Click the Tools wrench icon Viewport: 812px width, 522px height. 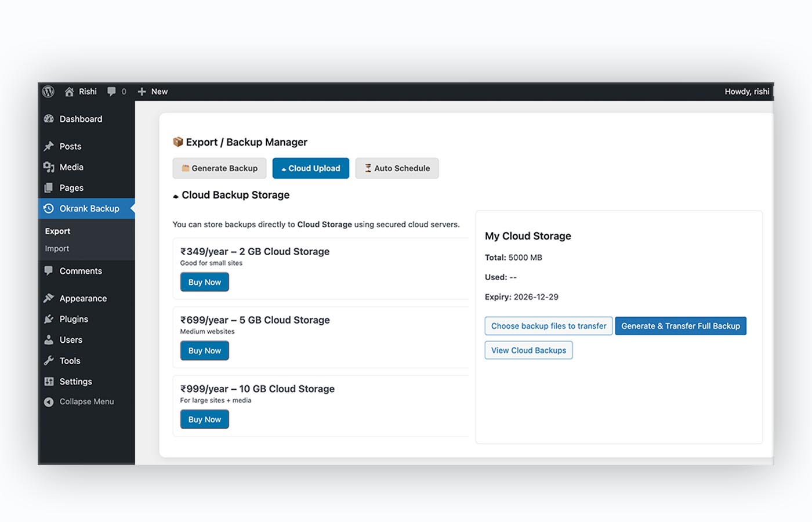(x=49, y=360)
